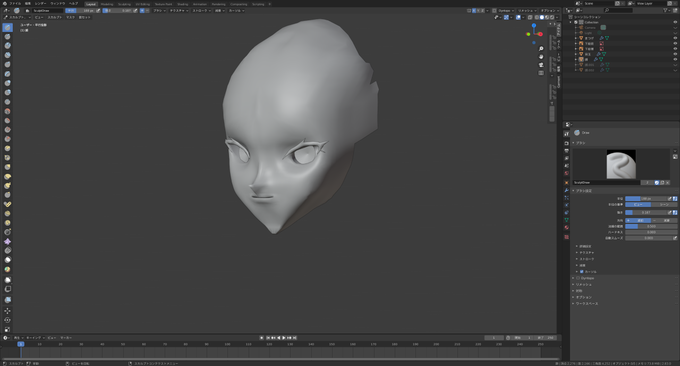Open the ヘルプ menu
This screenshot has width=680, height=366.
74,3
